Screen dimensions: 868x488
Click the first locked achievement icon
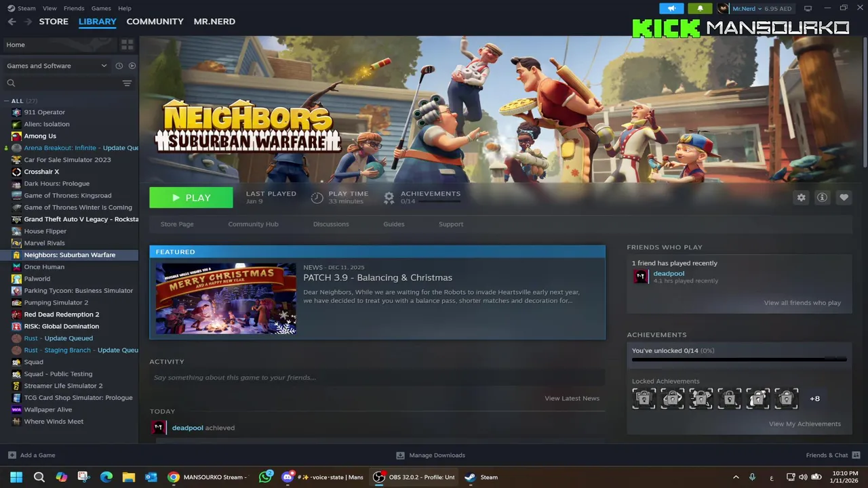(644, 399)
